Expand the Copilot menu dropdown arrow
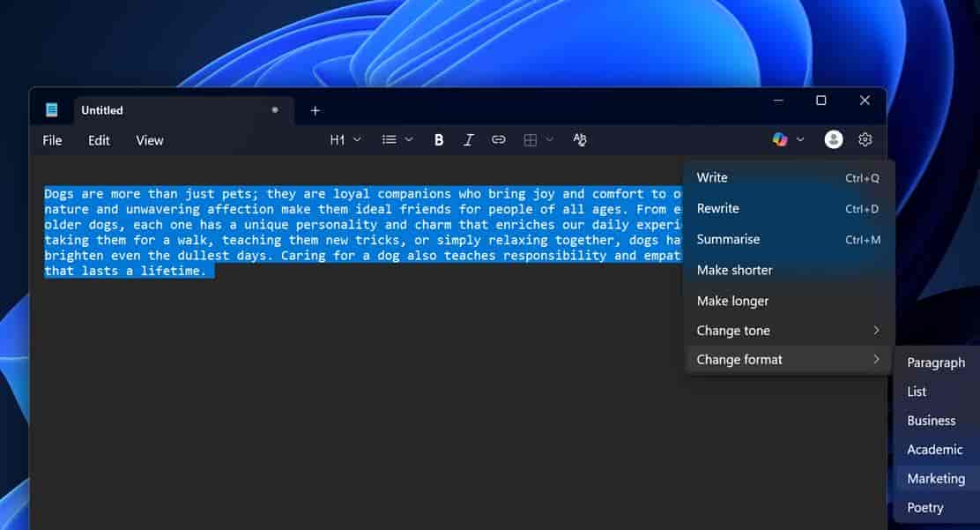Viewport: 980px width, 530px height. pos(800,139)
